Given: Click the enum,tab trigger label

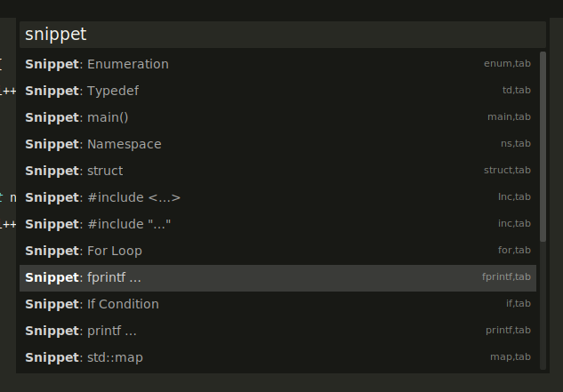Looking at the screenshot, I should (x=507, y=64).
